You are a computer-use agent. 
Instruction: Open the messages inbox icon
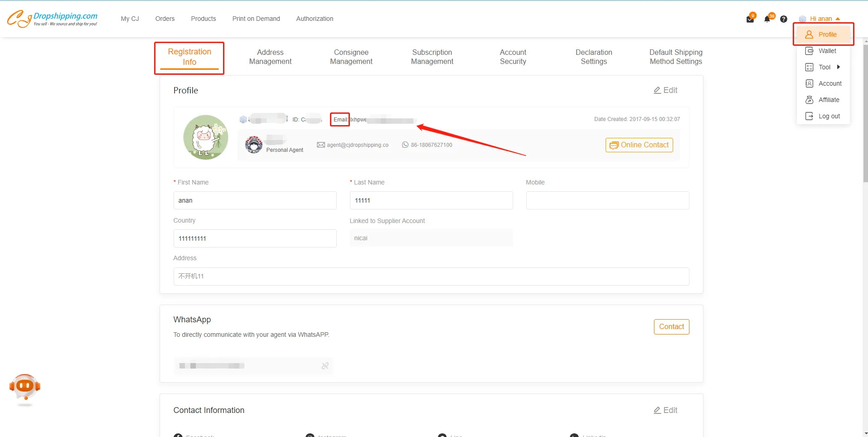(x=750, y=19)
